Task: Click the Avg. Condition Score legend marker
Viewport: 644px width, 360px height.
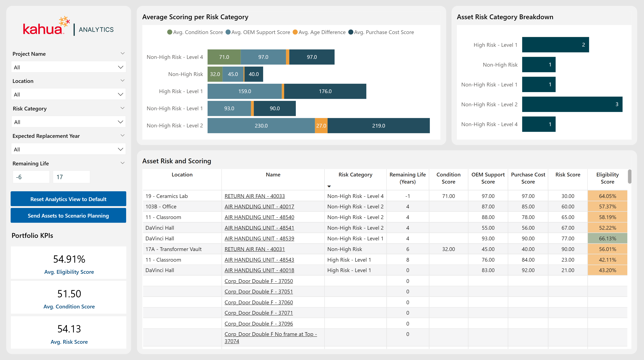Action: (x=169, y=32)
